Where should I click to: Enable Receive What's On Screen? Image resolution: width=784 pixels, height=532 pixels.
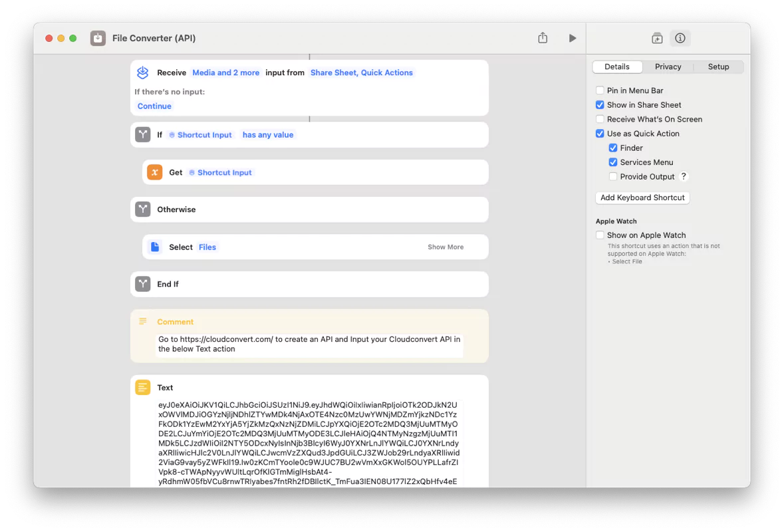click(x=598, y=118)
